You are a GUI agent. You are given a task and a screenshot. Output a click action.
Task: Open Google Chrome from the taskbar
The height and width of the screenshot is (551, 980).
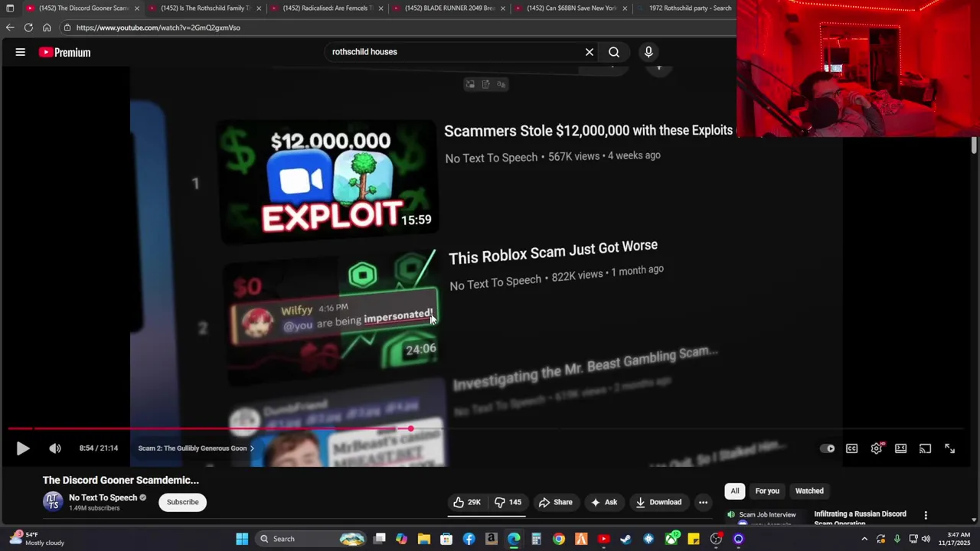(559, 539)
